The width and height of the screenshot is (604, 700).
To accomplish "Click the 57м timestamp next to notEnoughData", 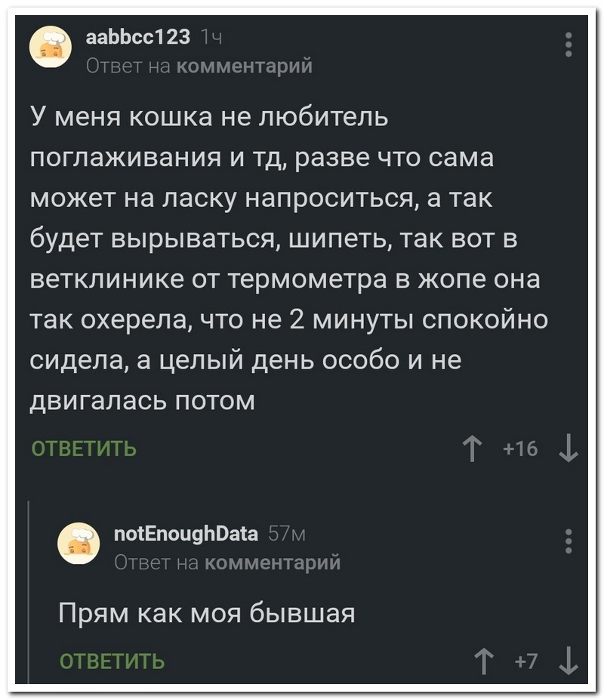I will tap(286, 534).
